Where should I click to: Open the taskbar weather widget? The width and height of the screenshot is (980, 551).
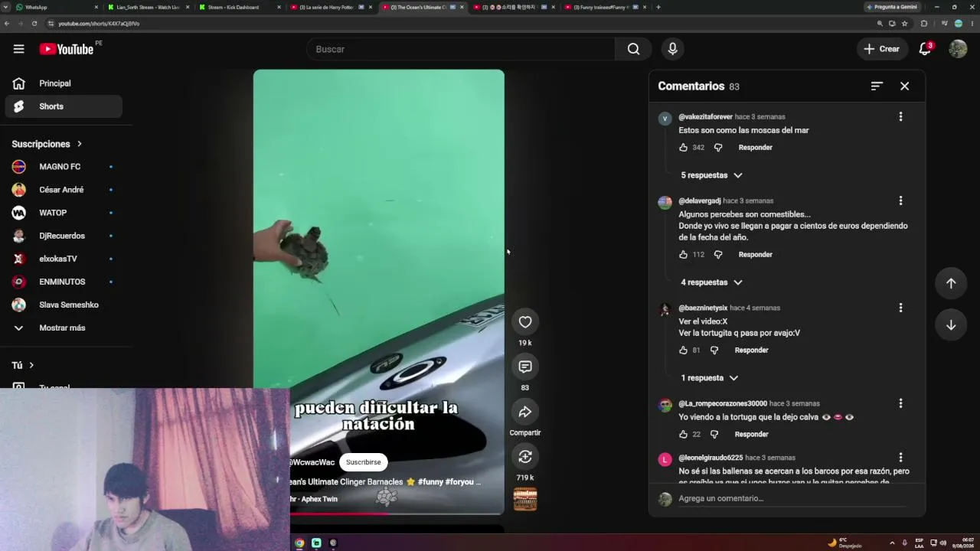pos(844,543)
